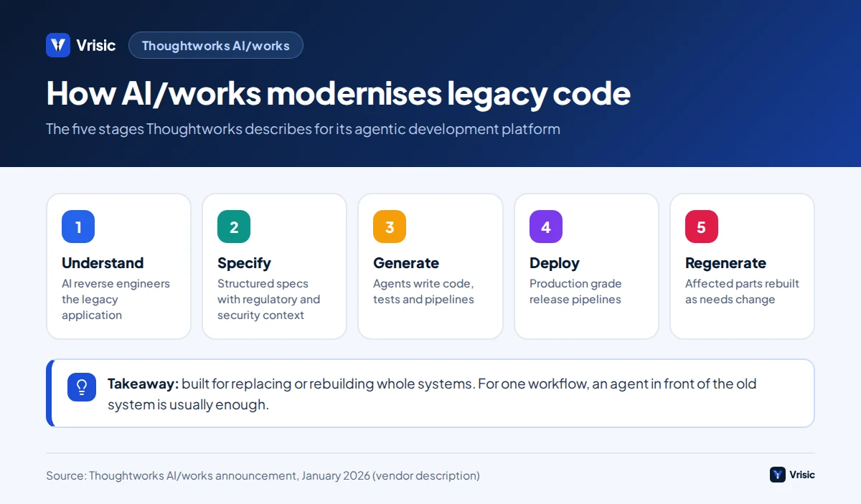
Task: Click the teal number 2 badge
Action: [x=234, y=227]
